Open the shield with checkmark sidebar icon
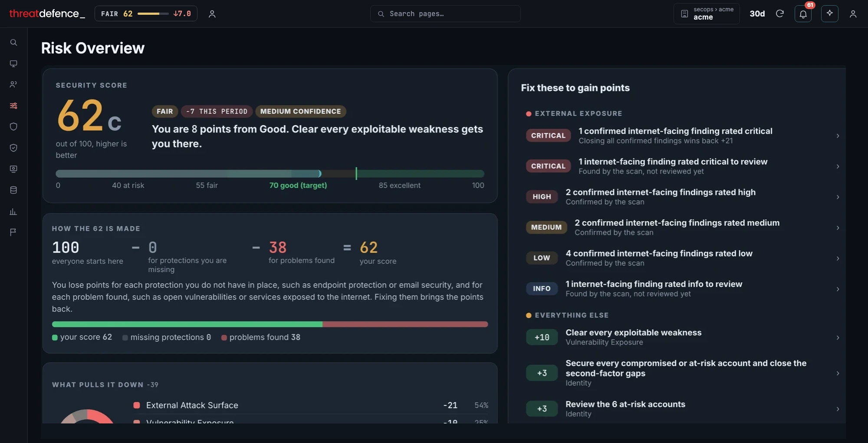868x443 pixels. pos(13,148)
